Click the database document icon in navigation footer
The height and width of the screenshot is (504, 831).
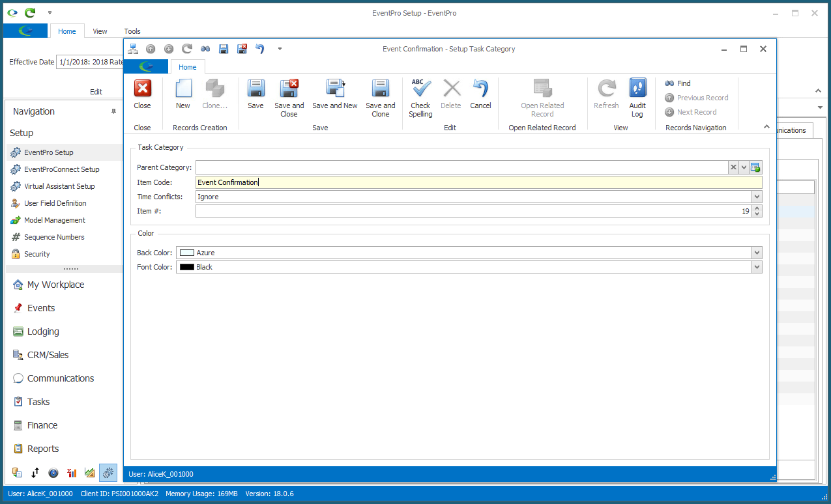click(17, 473)
